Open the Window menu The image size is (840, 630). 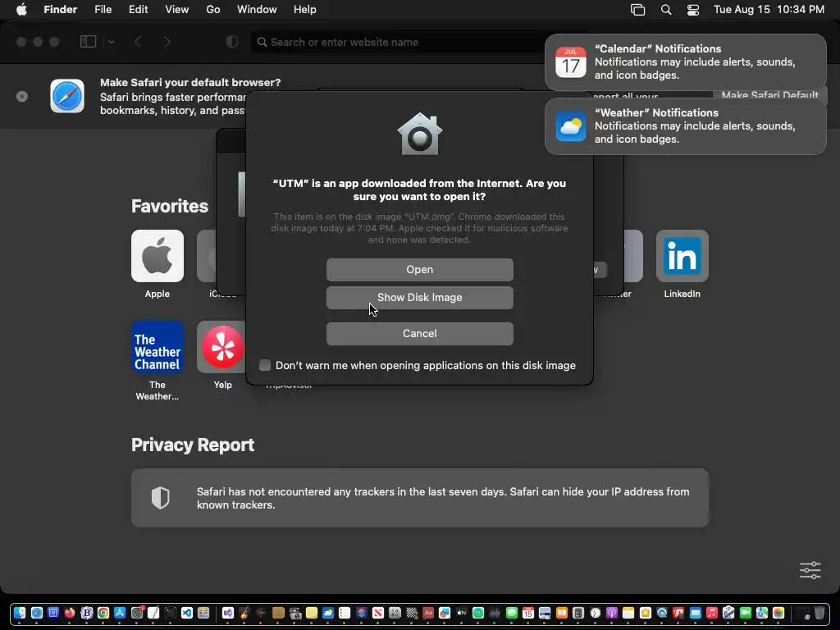point(257,10)
